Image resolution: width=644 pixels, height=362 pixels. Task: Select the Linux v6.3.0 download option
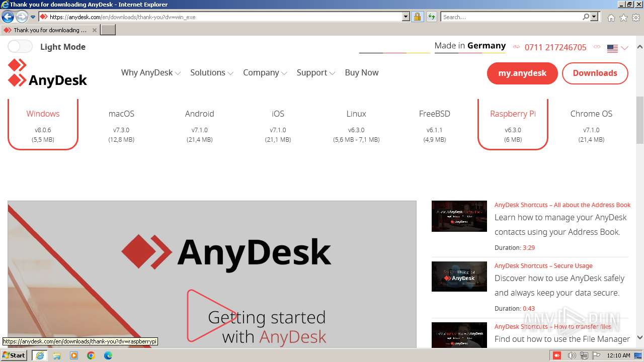point(356,126)
